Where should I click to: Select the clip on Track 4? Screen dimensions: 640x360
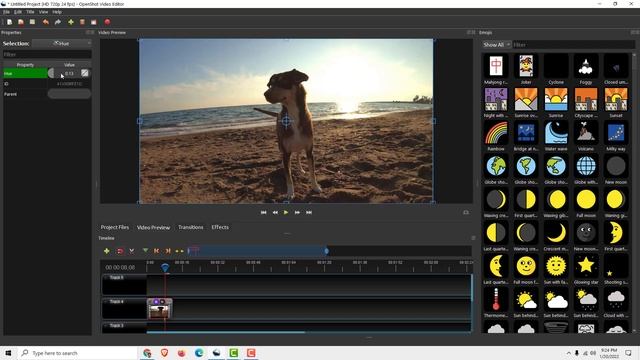[x=160, y=309]
